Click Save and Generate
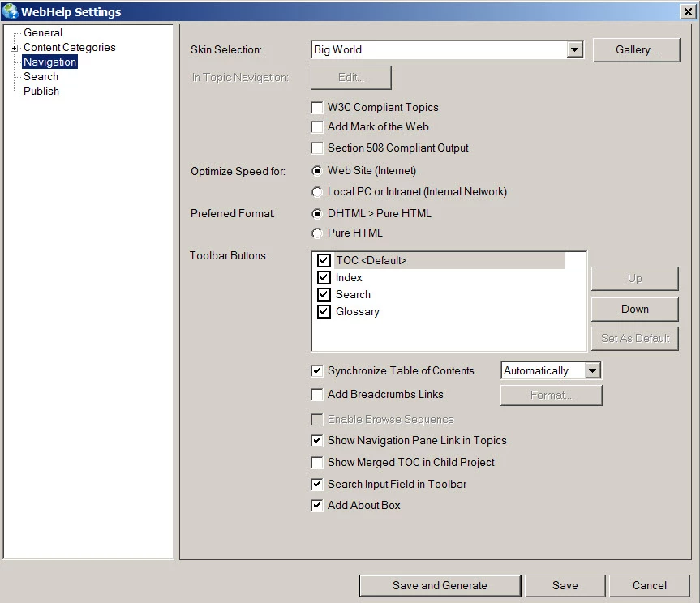This screenshot has height=603, width=700. 440,586
